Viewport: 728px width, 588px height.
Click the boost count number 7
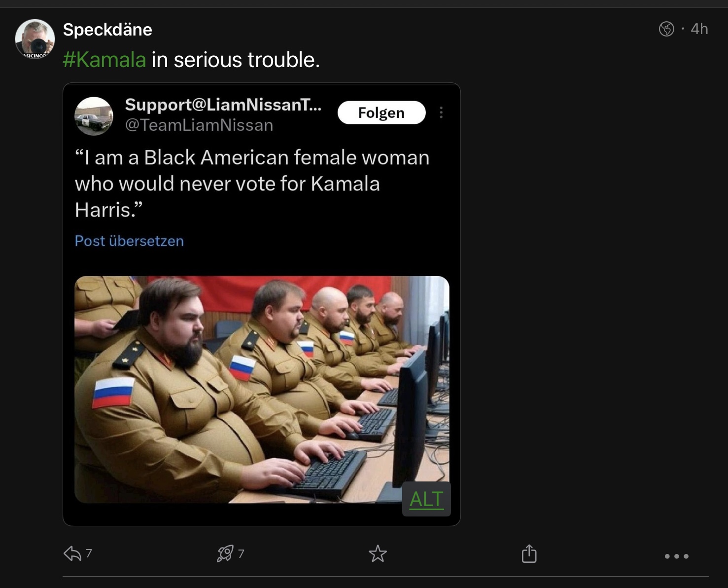[x=241, y=553]
